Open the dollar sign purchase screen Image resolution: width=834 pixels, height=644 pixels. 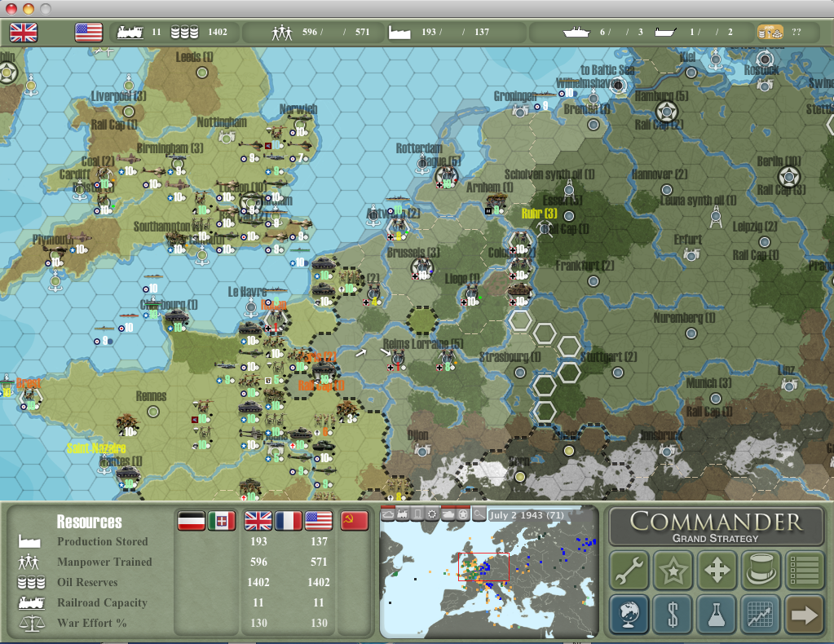point(673,614)
